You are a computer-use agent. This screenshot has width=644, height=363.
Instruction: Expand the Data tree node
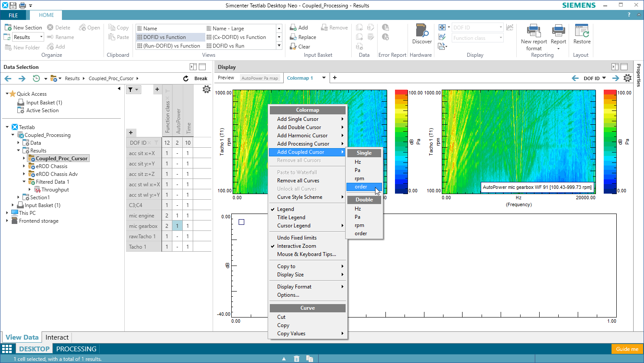pyautogui.click(x=19, y=143)
